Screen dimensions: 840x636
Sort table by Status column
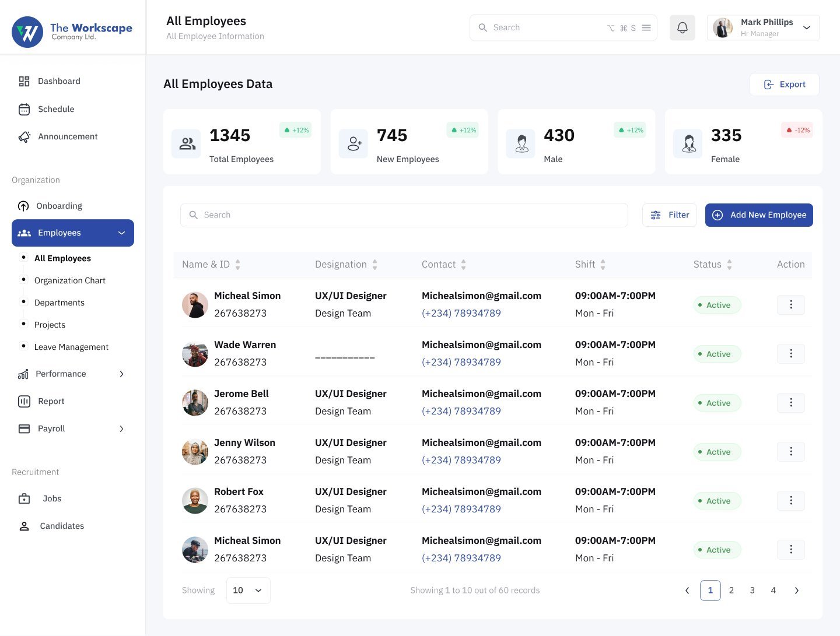(730, 265)
